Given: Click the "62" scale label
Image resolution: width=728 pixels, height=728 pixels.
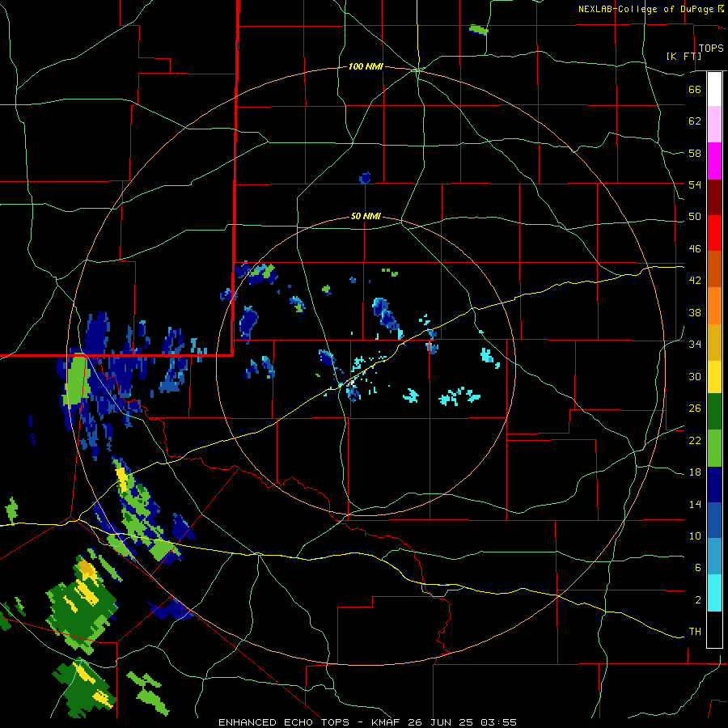Looking at the screenshot, I should (695, 121).
